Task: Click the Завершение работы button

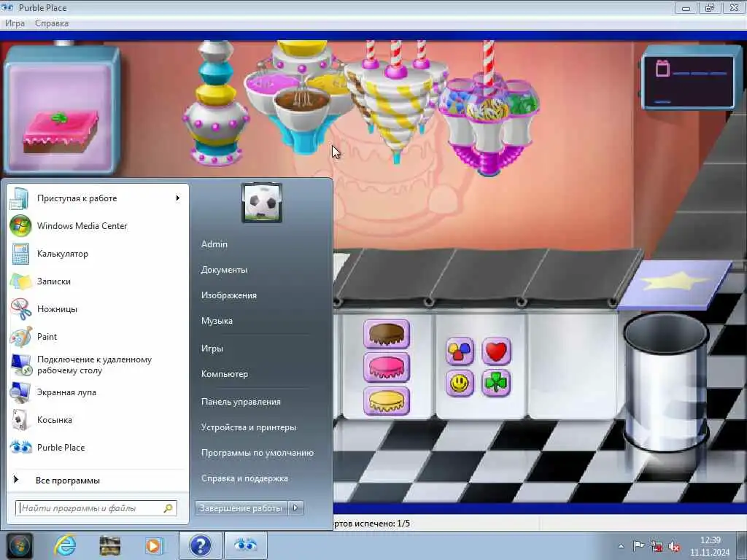Action: click(241, 508)
